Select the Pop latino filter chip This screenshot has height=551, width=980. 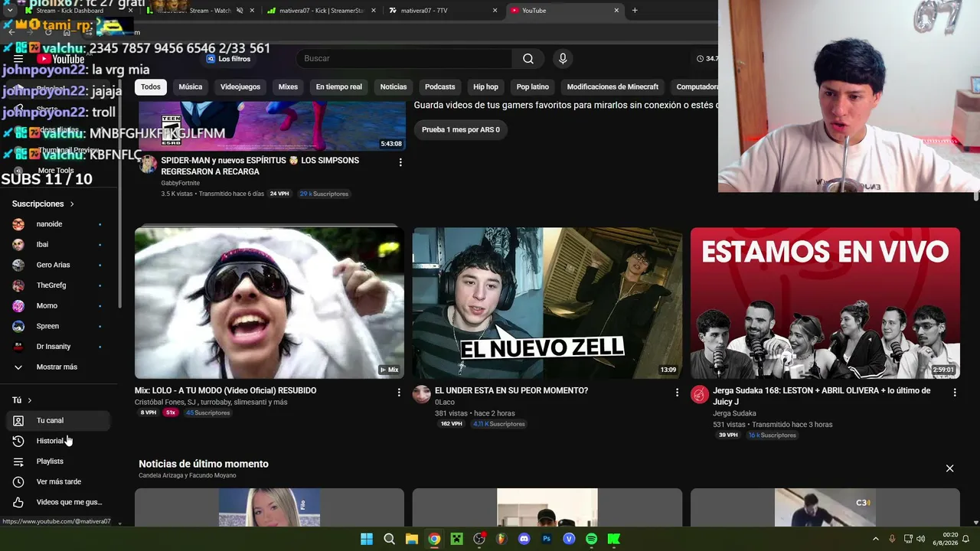(533, 87)
